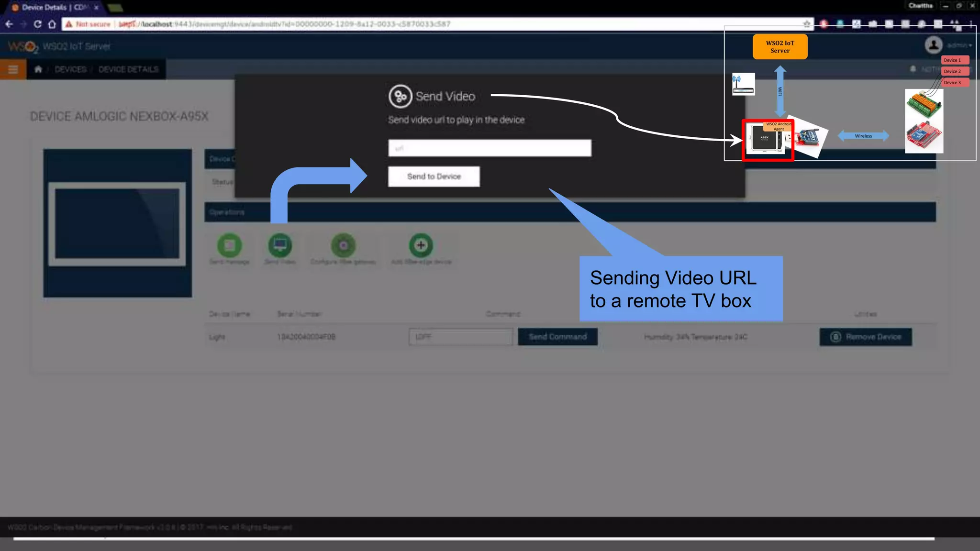
Task: Reload the page with the refresh icon
Action: (37, 24)
